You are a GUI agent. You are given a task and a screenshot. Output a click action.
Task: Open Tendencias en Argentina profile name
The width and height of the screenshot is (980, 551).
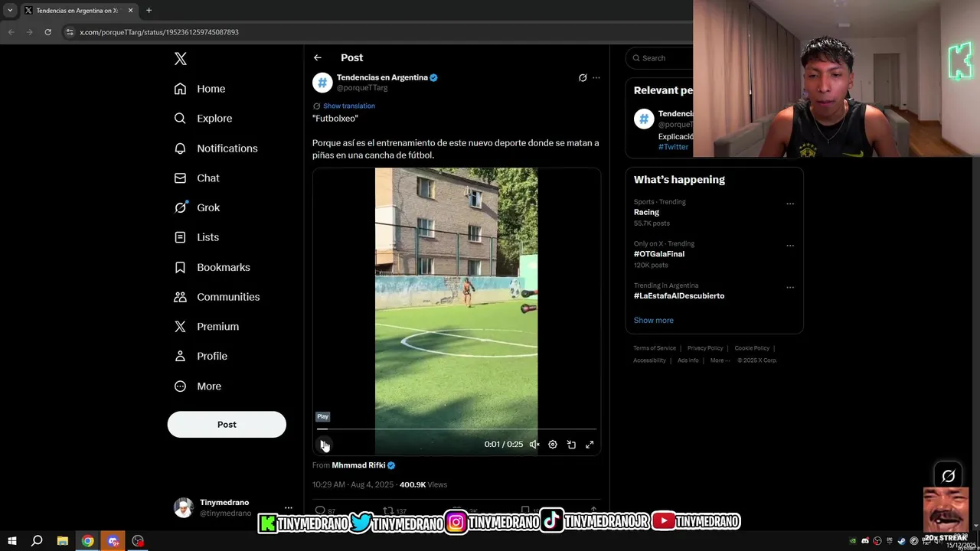(382, 77)
